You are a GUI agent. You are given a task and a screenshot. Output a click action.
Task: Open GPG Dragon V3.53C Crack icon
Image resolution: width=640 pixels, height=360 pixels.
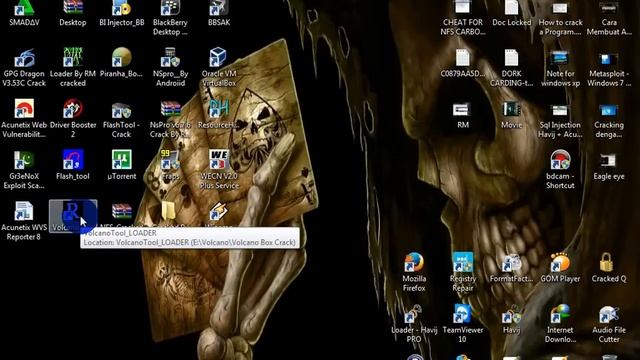tap(24, 58)
